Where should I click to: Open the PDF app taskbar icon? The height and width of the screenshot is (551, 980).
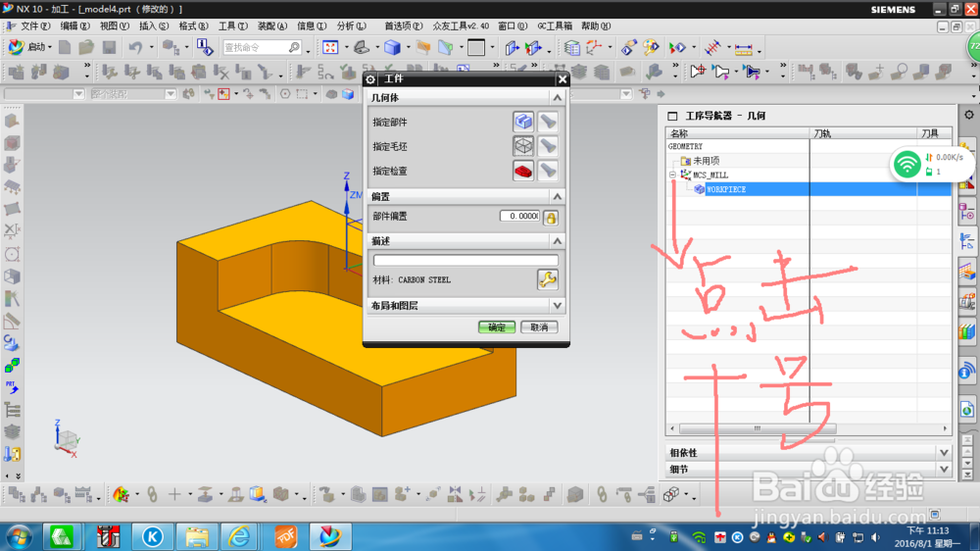pyautogui.click(x=285, y=536)
